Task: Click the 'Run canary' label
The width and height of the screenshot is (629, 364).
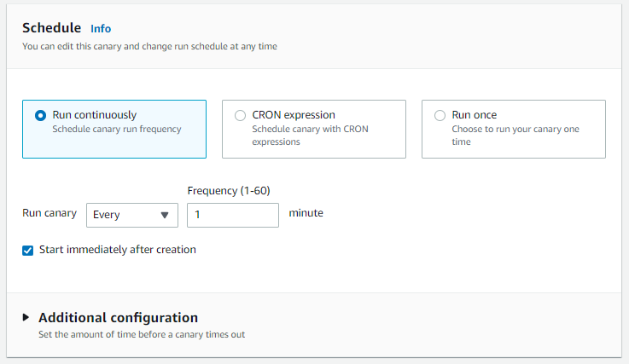Action: (x=50, y=213)
